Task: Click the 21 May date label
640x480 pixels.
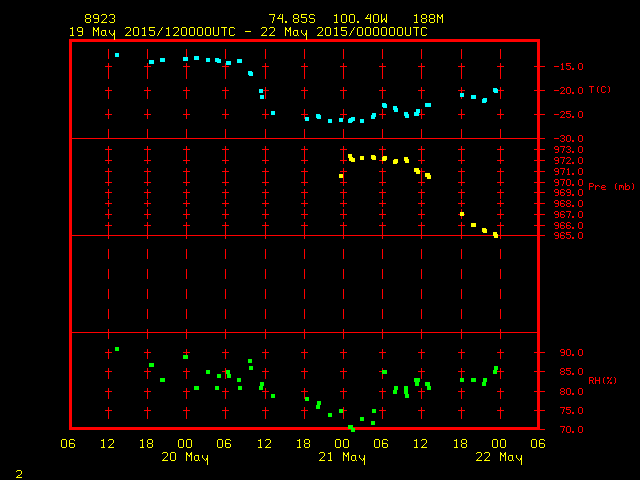Action: pyautogui.click(x=342, y=457)
